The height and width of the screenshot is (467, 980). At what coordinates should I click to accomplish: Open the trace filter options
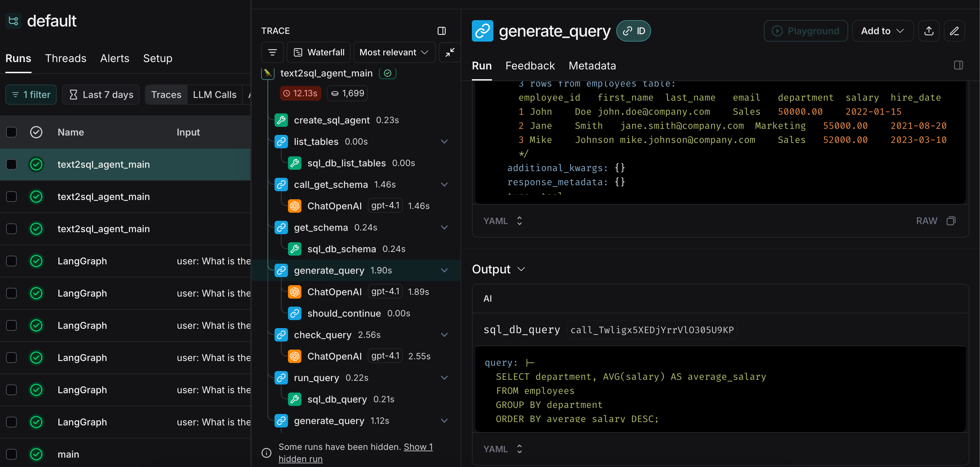point(273,52)
